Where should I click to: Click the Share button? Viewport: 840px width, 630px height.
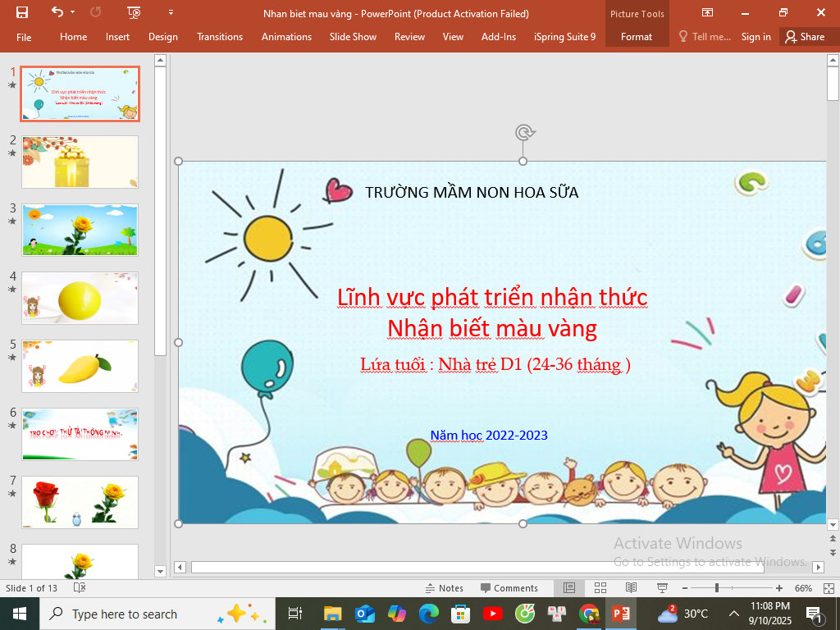[804, 37]
